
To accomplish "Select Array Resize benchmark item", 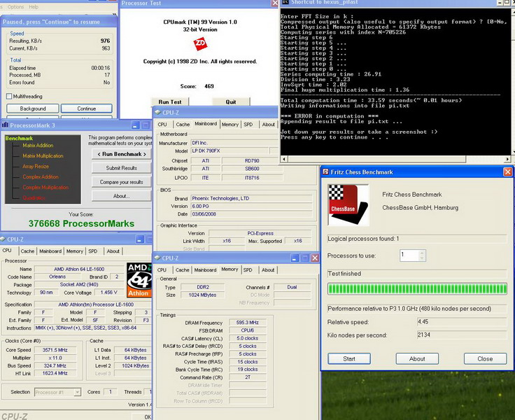I will click(36, 167).
